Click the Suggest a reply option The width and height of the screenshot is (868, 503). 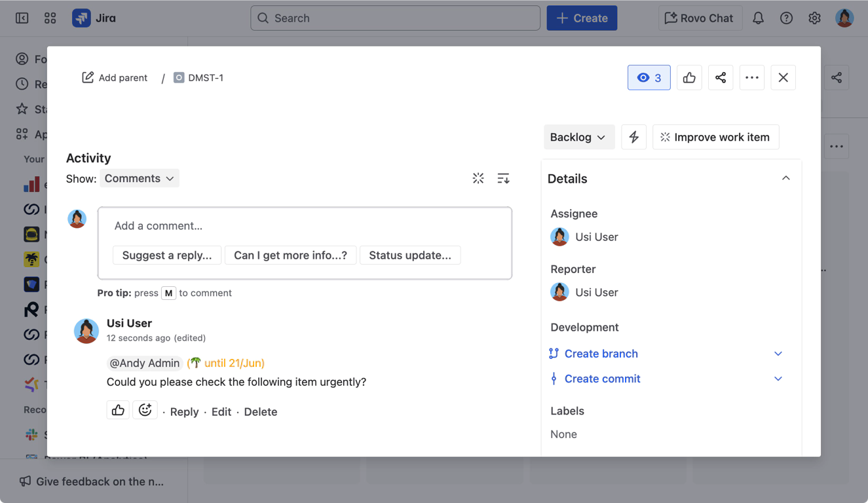(x=167, y=255)
